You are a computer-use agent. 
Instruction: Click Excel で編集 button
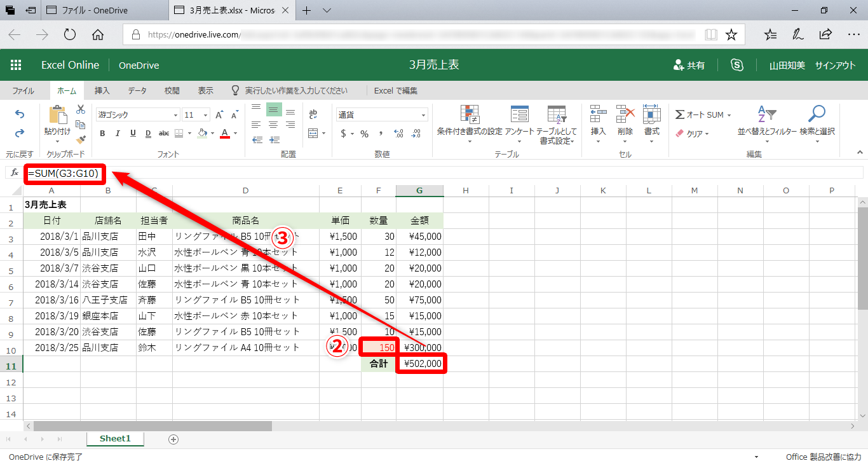(396, 91)
